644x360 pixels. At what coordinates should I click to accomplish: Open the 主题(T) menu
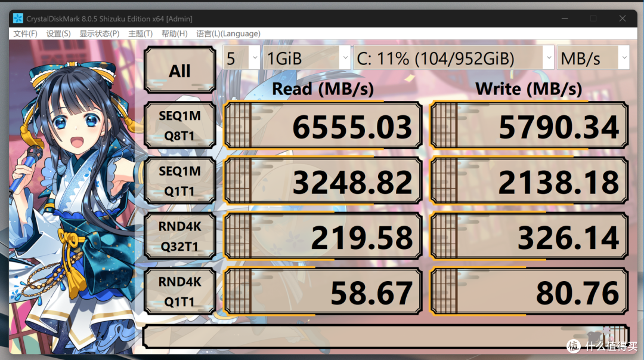(141, 34)
